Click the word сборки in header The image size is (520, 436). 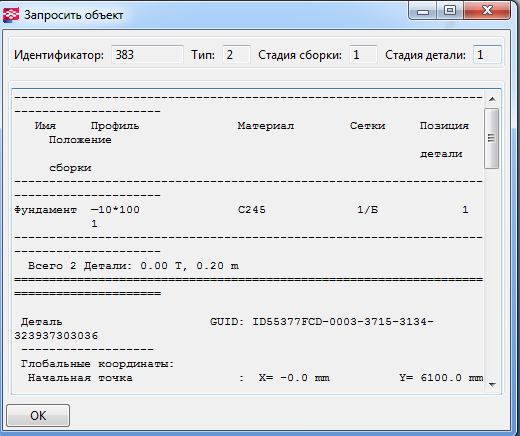click(70, 168)
